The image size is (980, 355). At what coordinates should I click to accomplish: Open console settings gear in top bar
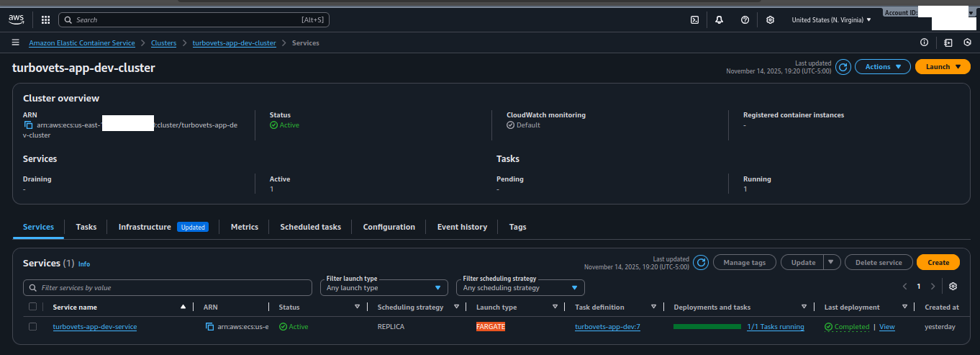770,20
